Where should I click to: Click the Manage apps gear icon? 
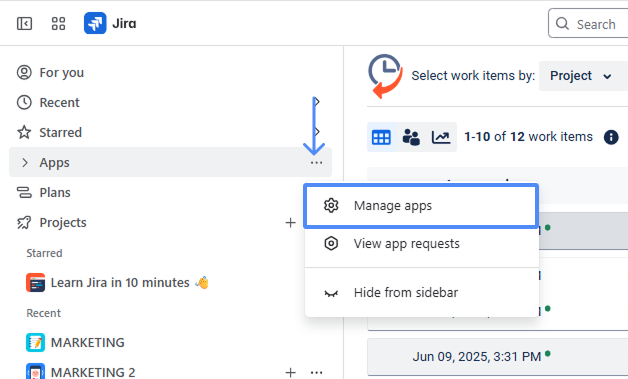331,206
